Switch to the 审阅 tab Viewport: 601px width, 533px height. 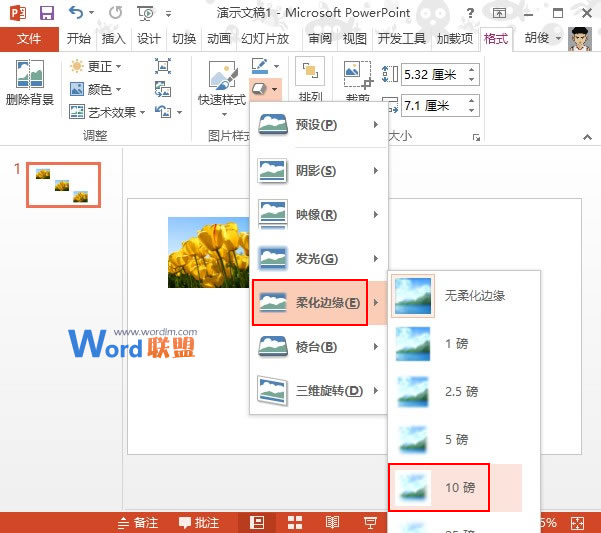[x=320, y=38]
